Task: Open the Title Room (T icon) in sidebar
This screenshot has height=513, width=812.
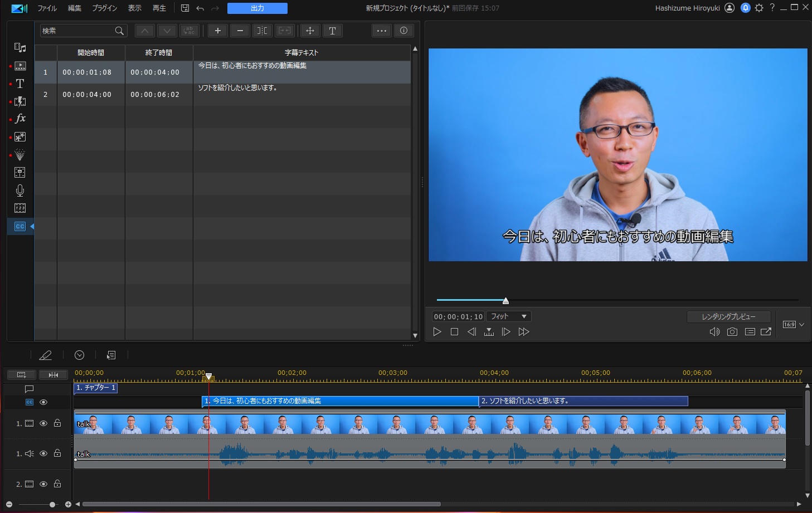Action: [20, 84]
